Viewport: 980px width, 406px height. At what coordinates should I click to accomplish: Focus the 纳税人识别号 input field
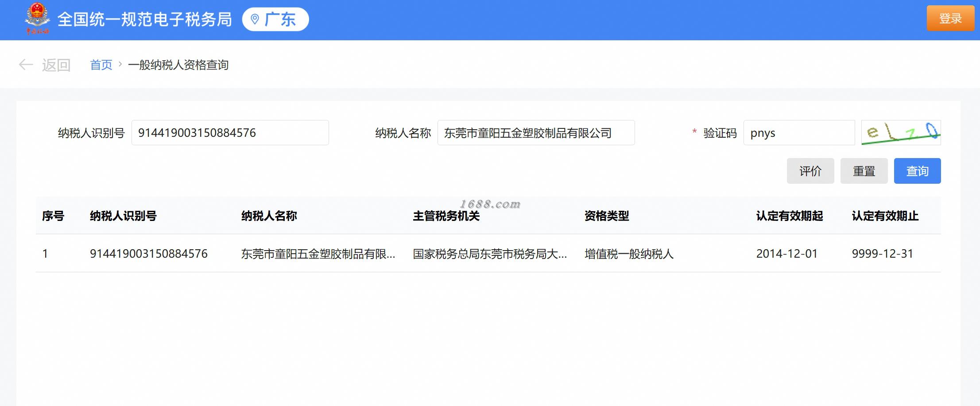point(230,132)
